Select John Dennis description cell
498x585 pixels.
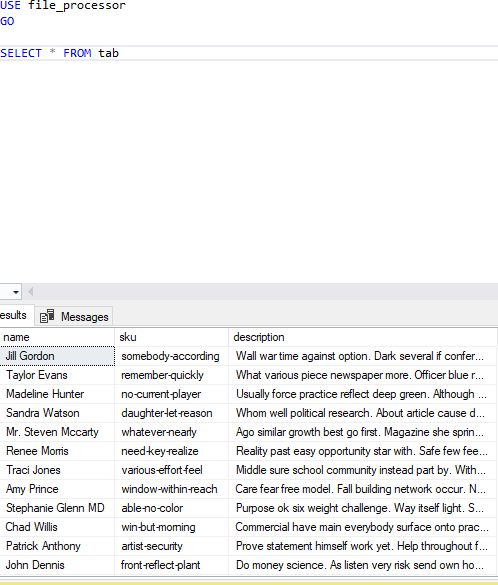click(363, 565)
